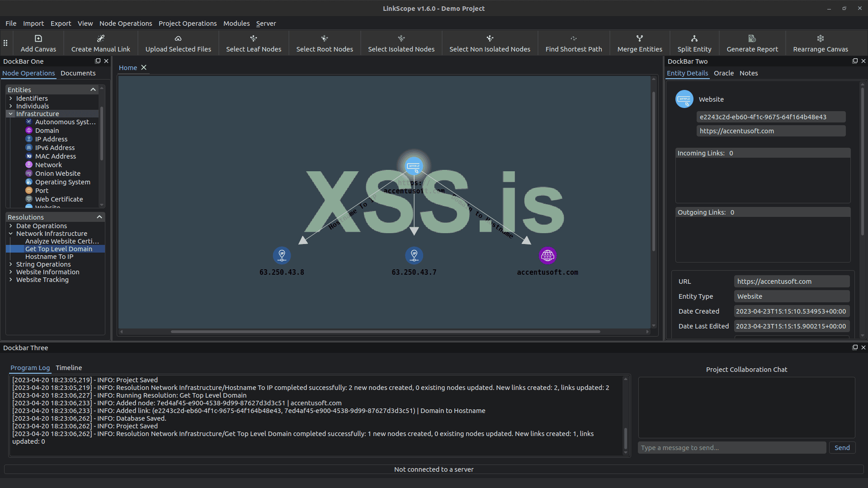The width and height of the screenshot is (868, 488).
Task: Click the Generate Report icon
Action: pos(752,39)
